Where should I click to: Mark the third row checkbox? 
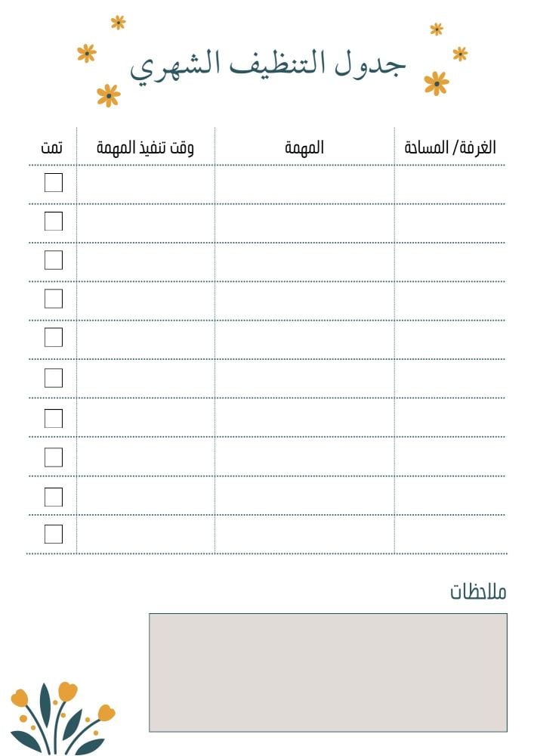coord(54,260)
